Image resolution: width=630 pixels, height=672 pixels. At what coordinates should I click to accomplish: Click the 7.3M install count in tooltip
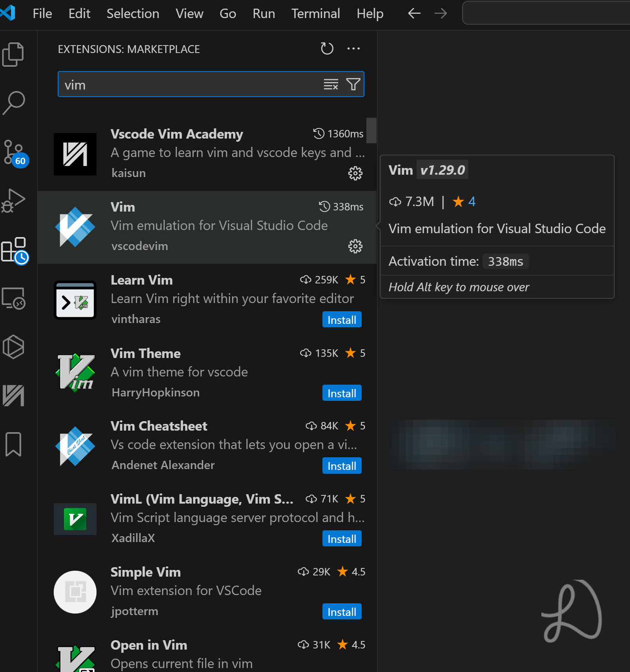tap(412, 202)
